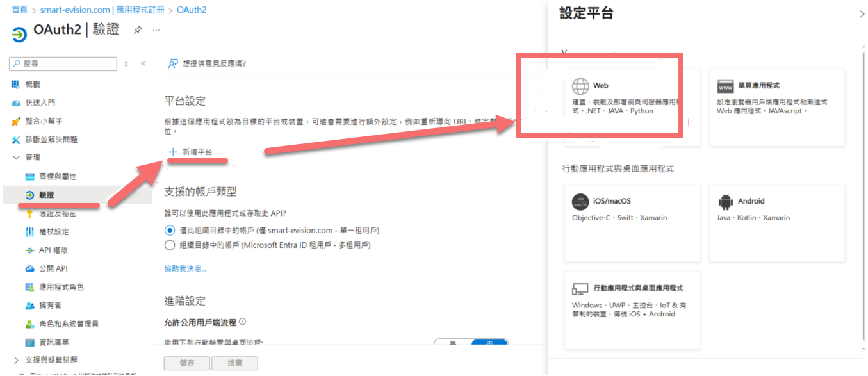Viewport: 868px width, 376px height.
Task: Click the 診斷並解決問題 wrench icon
Action: point(15,140)
